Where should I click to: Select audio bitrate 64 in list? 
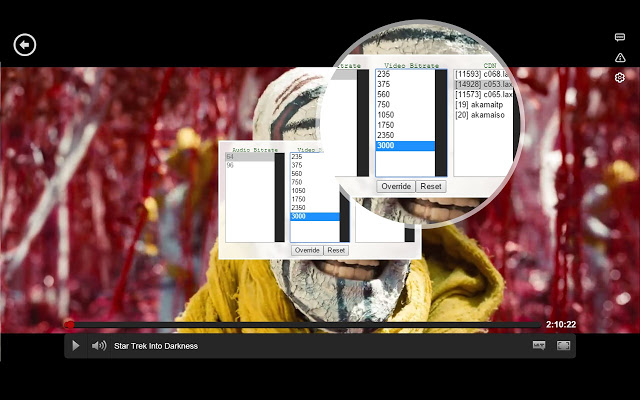231,157
